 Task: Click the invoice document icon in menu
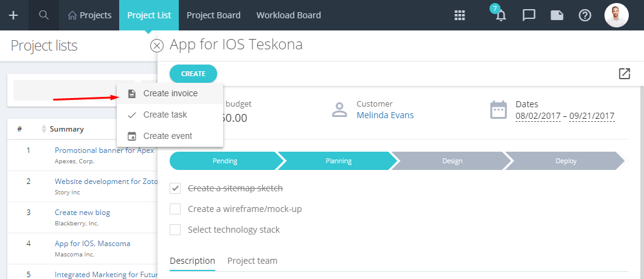coord(131,93)
